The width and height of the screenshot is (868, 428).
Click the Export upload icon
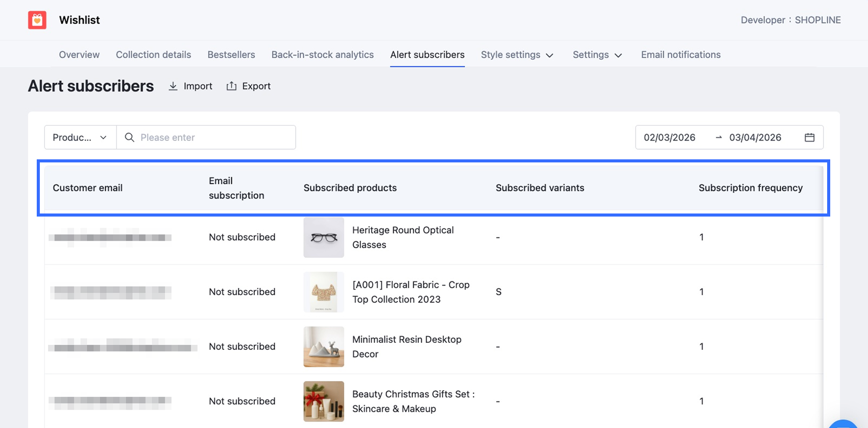click(x=231, y=86)
